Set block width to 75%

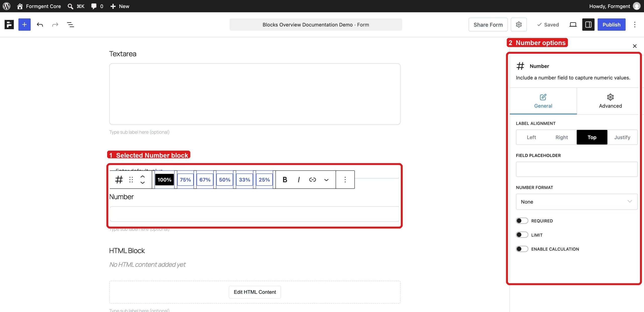[x=185, y=180]
